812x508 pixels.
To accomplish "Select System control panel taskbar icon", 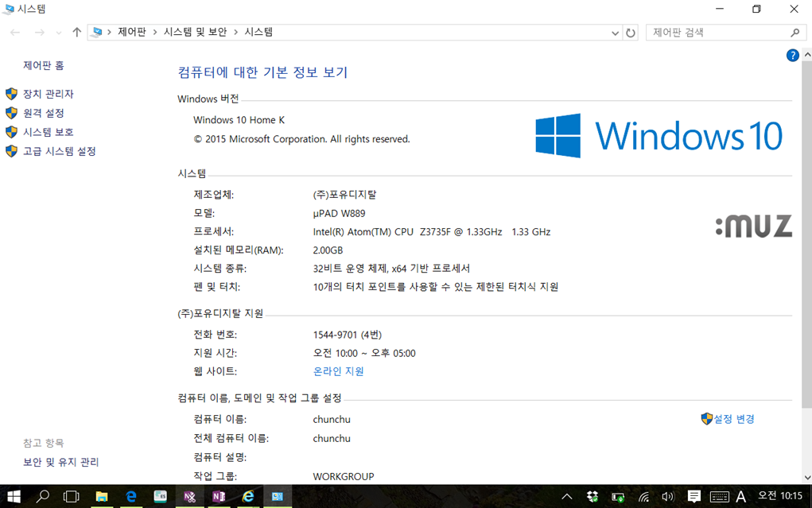I will 277,497.
